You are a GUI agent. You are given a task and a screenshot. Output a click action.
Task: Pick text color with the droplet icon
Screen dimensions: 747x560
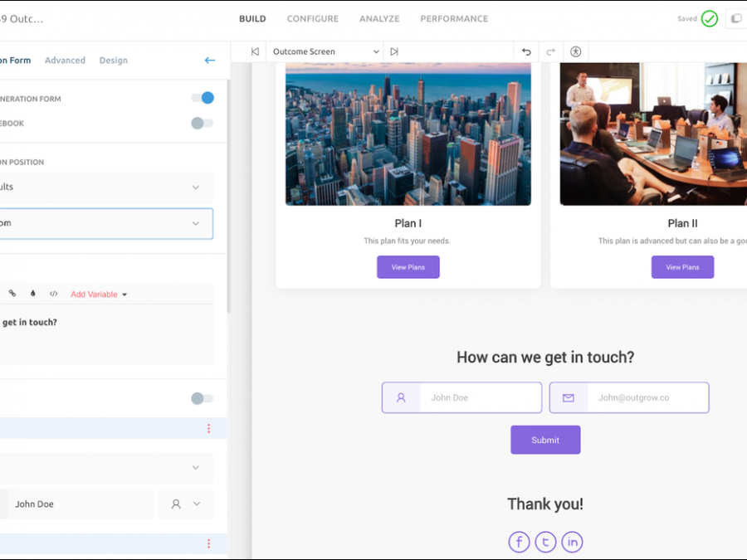tap(33, 294)
